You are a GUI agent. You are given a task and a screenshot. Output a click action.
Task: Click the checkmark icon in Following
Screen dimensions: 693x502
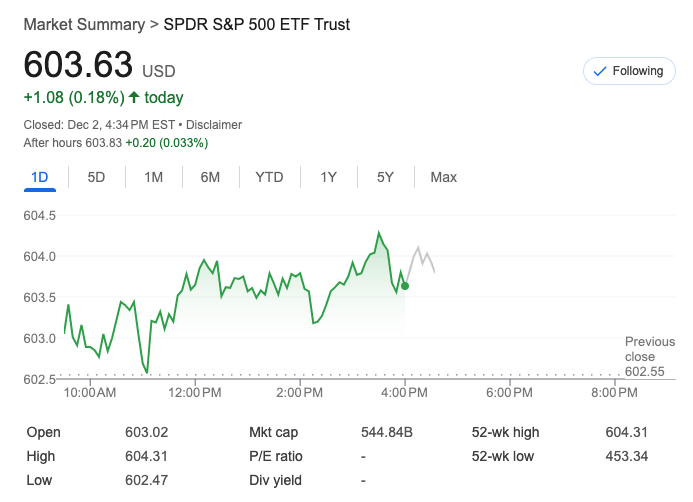click(x=600, y=71)
